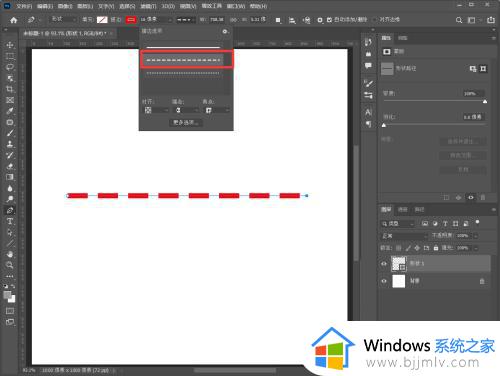Select the Rectangular Marquee tool
Screen dimensions: 500x376
pos(10,56)
